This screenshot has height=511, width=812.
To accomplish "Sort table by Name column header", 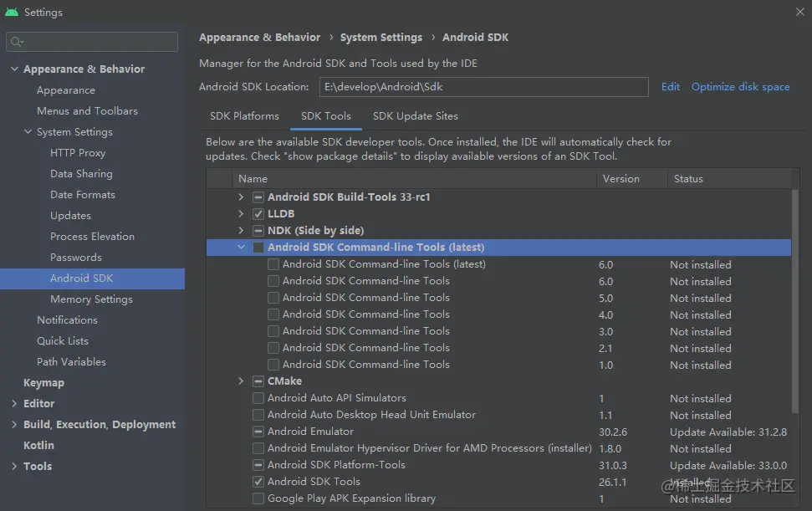I will click(x=414, y=179).
